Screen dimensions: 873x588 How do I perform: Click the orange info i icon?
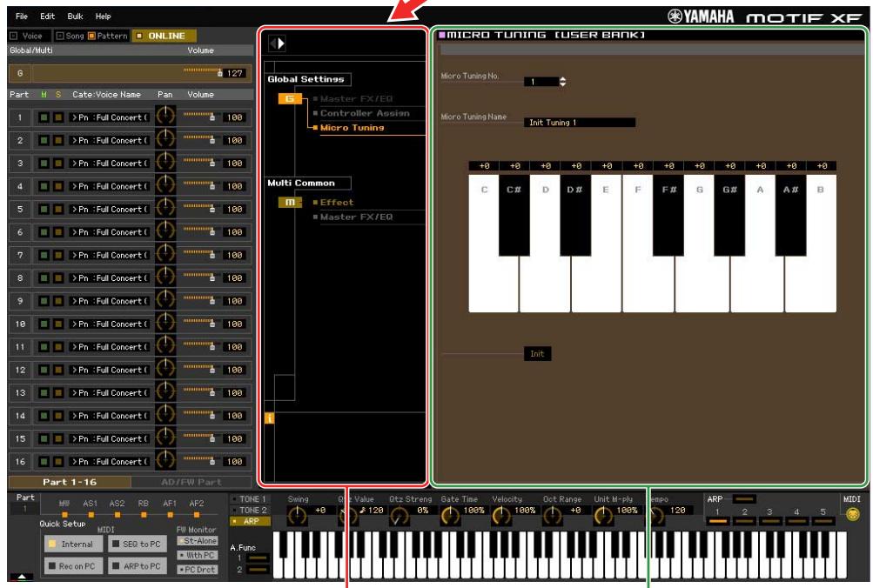[270, 418]
